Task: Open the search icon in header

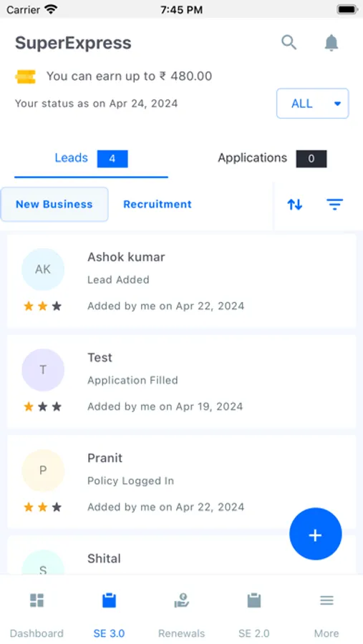Action: click(x=289, y=42)
